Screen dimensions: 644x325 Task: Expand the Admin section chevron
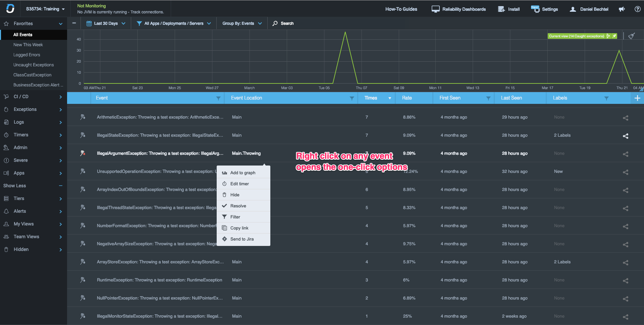click(x=61, y=148)
